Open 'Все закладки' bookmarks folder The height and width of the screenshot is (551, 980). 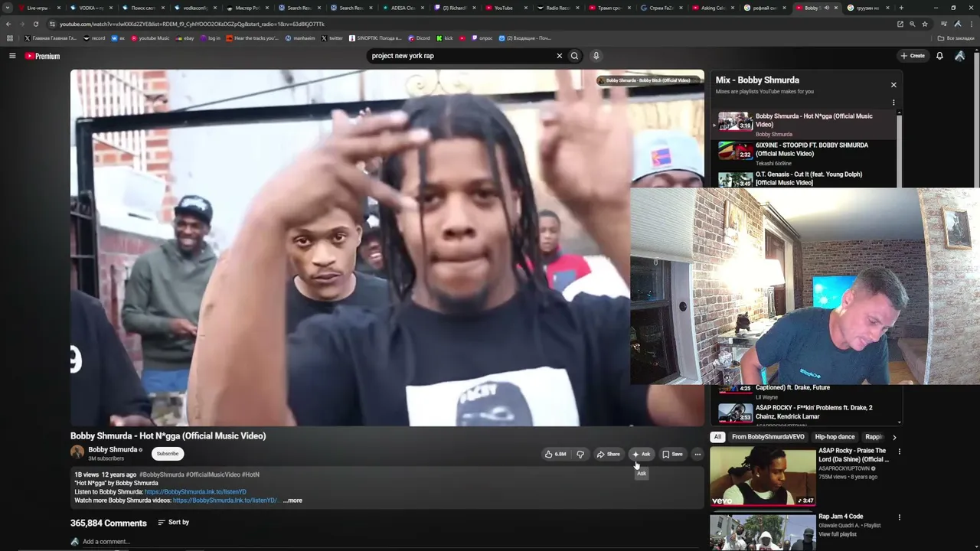(x=956, y=38)
